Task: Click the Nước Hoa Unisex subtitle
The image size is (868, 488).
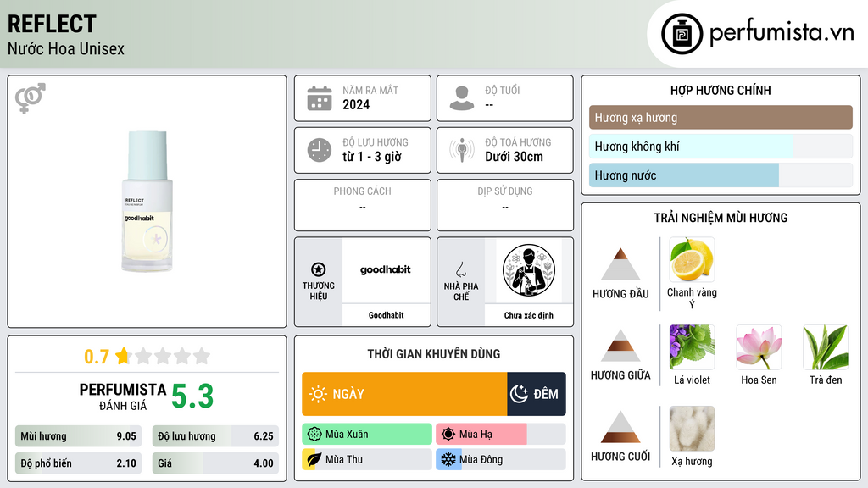Action: [66, 48]
